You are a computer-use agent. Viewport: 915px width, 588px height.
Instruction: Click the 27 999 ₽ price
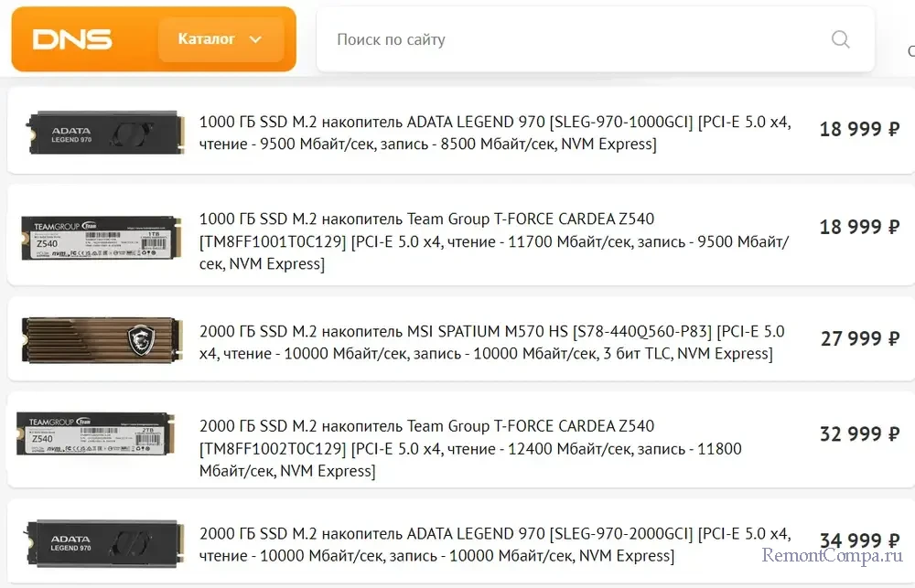(x=859, y=338)
